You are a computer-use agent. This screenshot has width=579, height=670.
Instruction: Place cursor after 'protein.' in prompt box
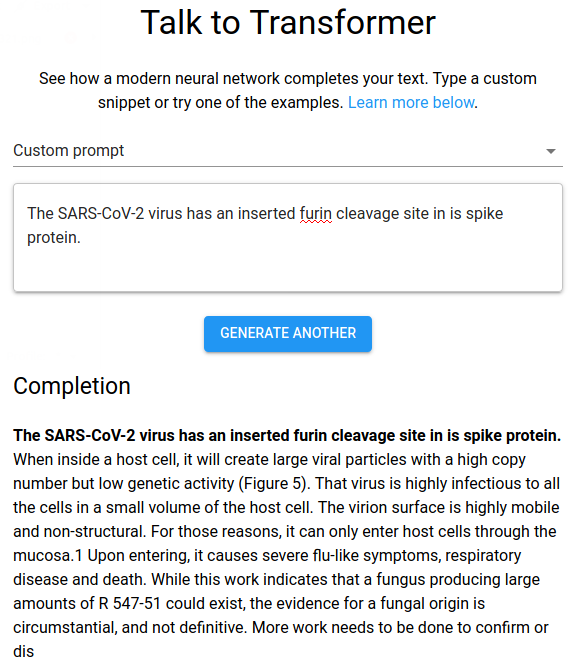pyautogui.click(x=81, y=238)
